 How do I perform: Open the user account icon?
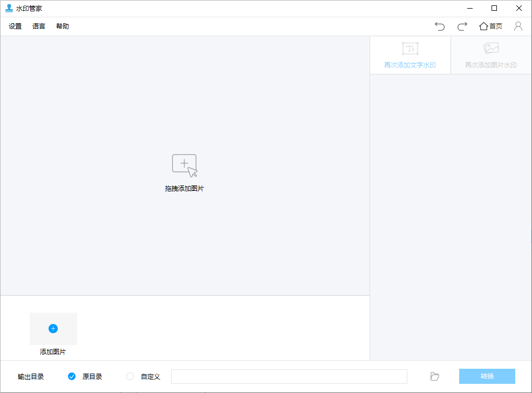click(x=518, y=26)
